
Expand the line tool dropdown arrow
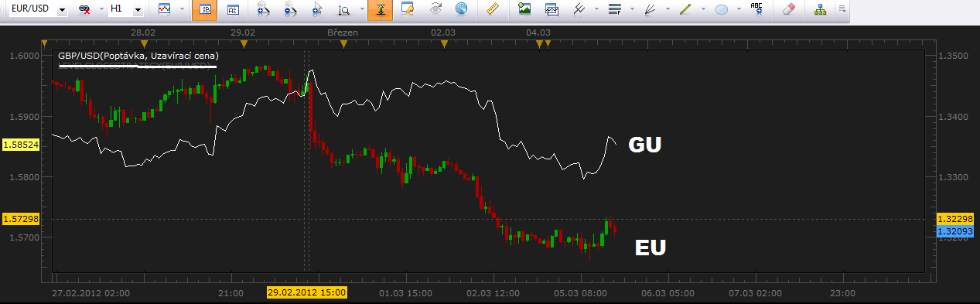pos(703,10)
